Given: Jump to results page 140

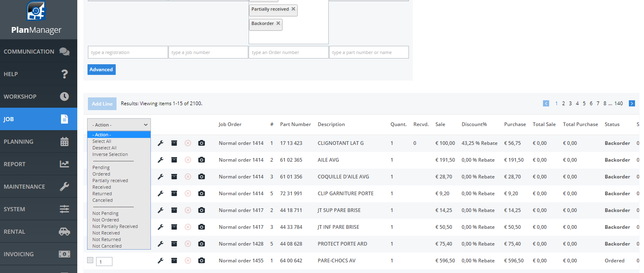Looking at the screenshot, I should click(618, 104).
